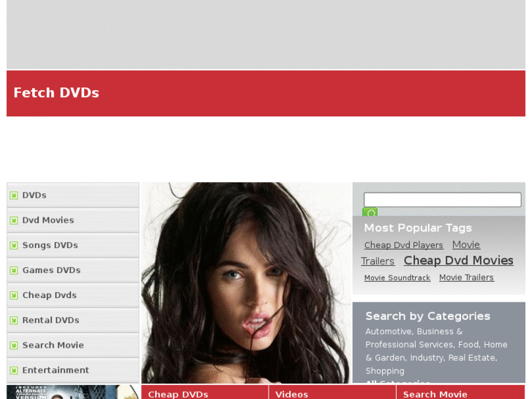Open the small Movie Trailers tag link
This screenshot has width=532, height=399.
click(466, 277)
